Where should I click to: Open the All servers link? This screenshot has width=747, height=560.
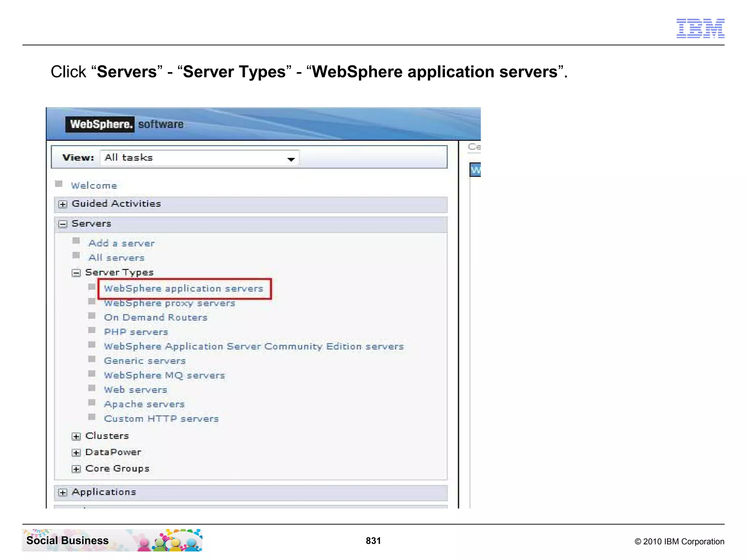(x=117, y=258)
